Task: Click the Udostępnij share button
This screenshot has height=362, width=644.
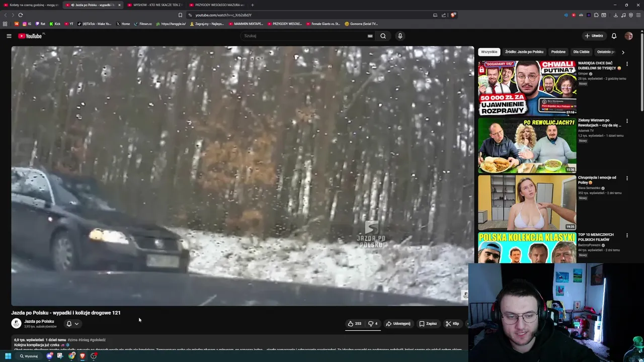Action: click(398, 323)
